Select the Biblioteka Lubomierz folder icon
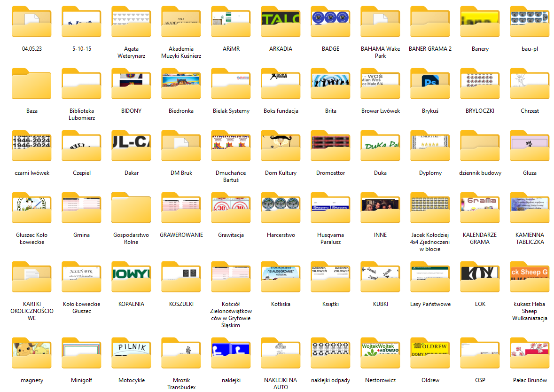Image resolution: width=554 pixels, height=392 pixels. click(81, 84)
